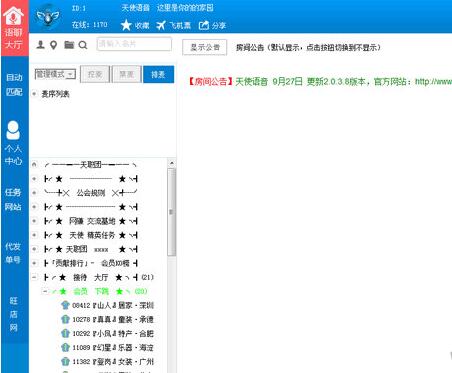Viewport: 452px width, 373px height.
Task: Click the user silhouette toolbar icon
Action: pos(40,44)
